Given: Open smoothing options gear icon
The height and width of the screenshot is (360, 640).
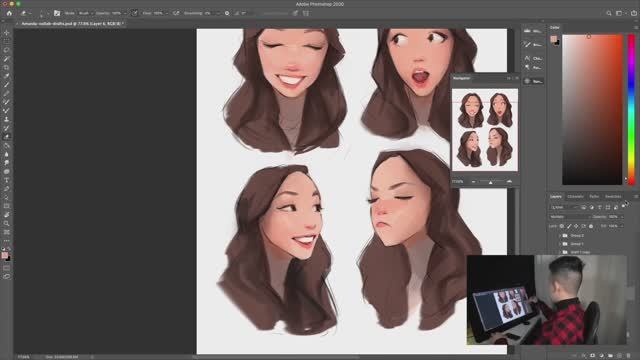Looking at the screenshot, I should pyautogui.click(x=227, y=13).
